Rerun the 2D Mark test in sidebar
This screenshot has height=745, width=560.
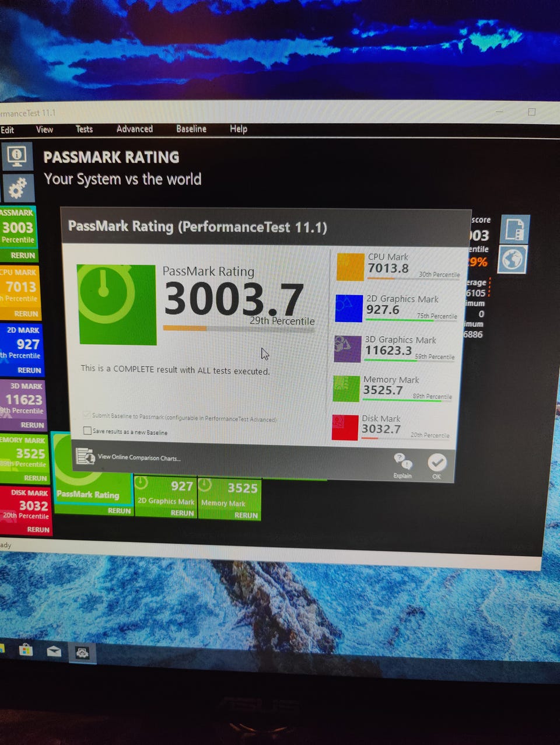pyautogui.click(x=29, y=370)
